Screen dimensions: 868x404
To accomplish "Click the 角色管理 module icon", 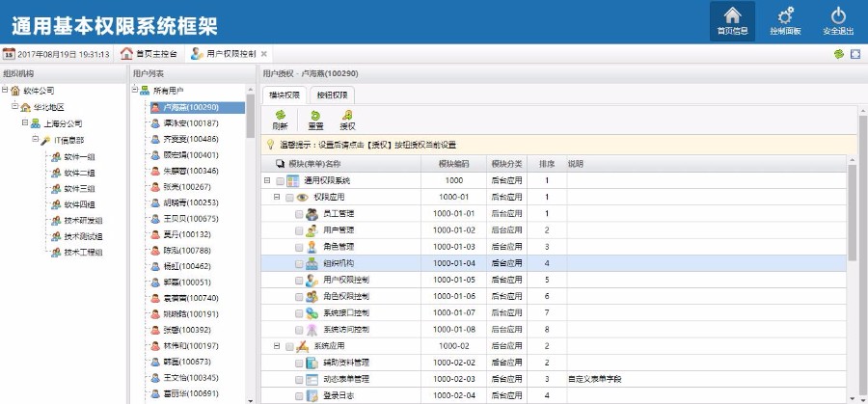I will pyautogui.click(x=312, y=247).
